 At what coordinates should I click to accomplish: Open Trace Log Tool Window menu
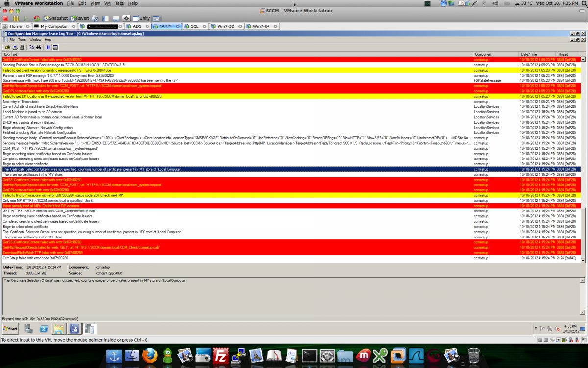coord(35,40)
